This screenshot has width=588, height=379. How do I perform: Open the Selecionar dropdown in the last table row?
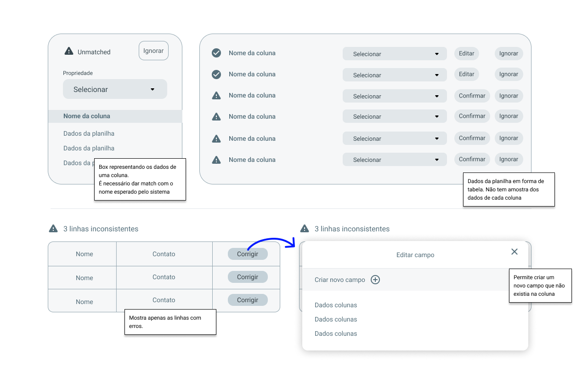coord(395,160)
